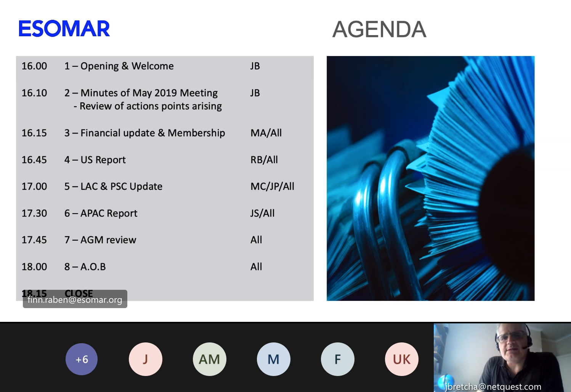
Task: Click the 17.30 time entry
Action: [x=34, y=213]
